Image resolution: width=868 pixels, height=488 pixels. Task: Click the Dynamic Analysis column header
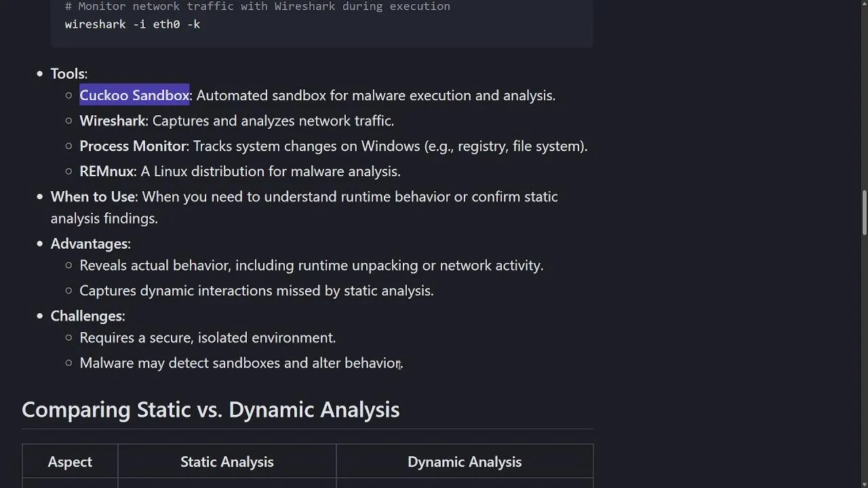click(465, 462)
